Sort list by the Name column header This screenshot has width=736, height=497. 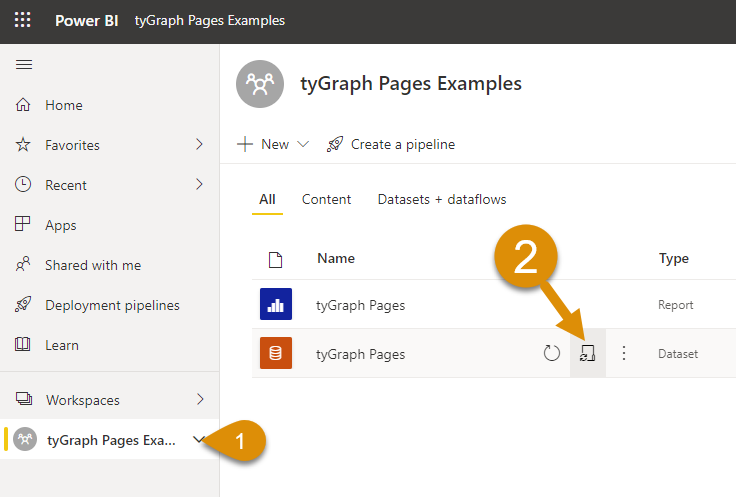pos(336,258)
